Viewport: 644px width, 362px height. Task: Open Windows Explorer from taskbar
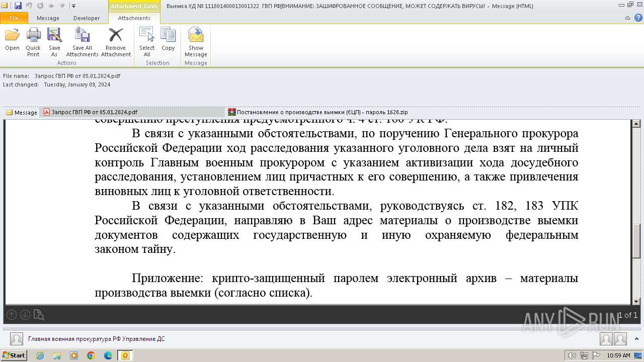(x=57, y=355)
